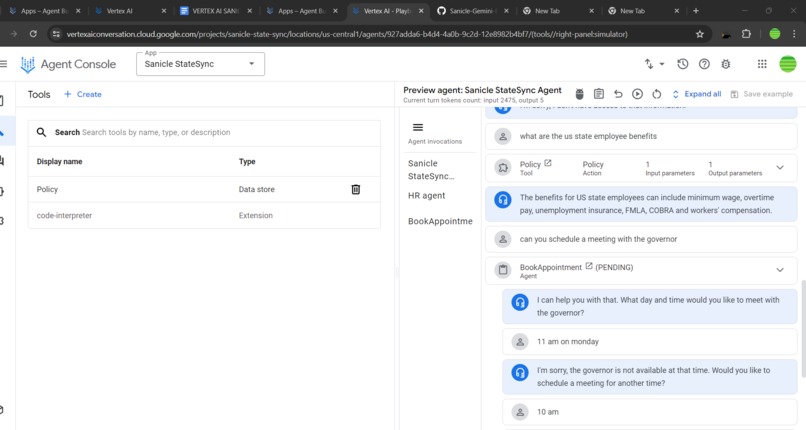
Task: Reload the page
Action: coord(33,34)
